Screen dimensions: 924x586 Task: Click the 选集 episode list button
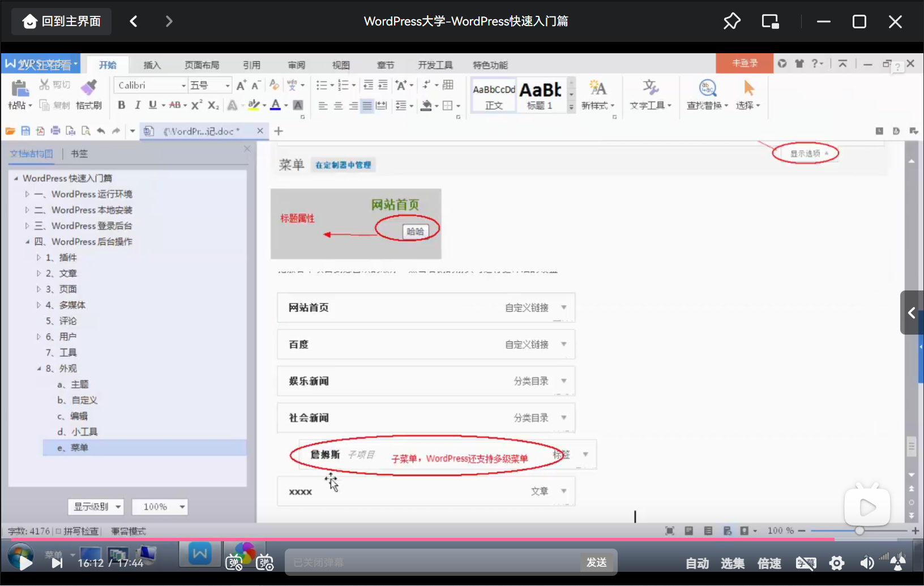733,563
